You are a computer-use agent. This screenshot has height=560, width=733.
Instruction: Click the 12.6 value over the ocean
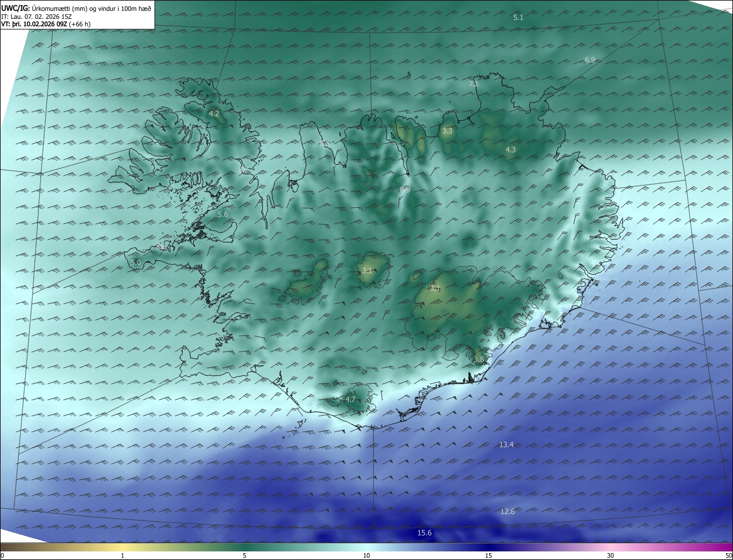pos(507,511)
